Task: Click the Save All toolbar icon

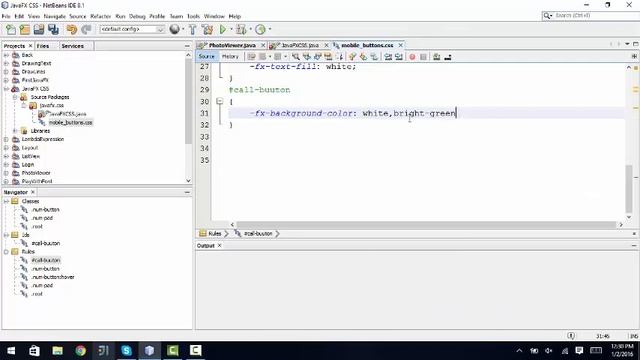Action: (53, 29)
